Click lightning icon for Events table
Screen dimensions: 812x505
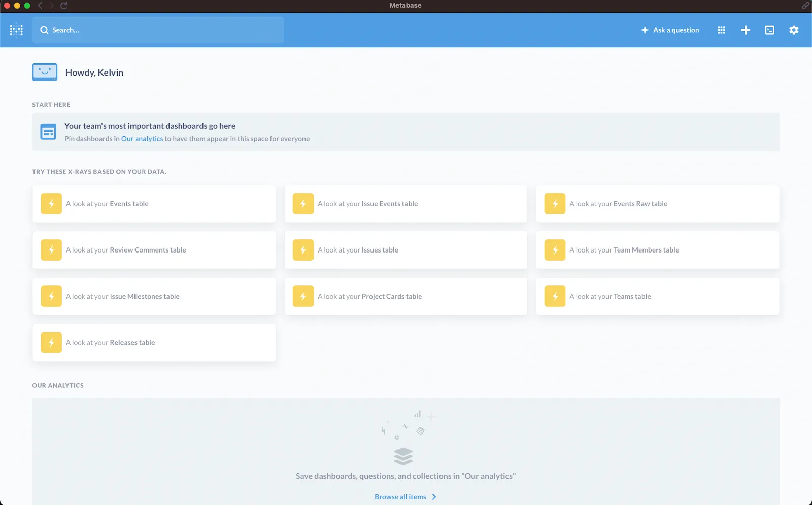[x=51, y=204]
